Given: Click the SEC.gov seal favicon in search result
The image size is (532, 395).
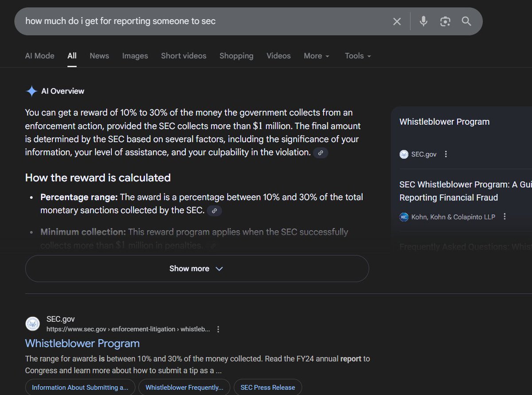Looking at the screenshot, I should [32, 324].
